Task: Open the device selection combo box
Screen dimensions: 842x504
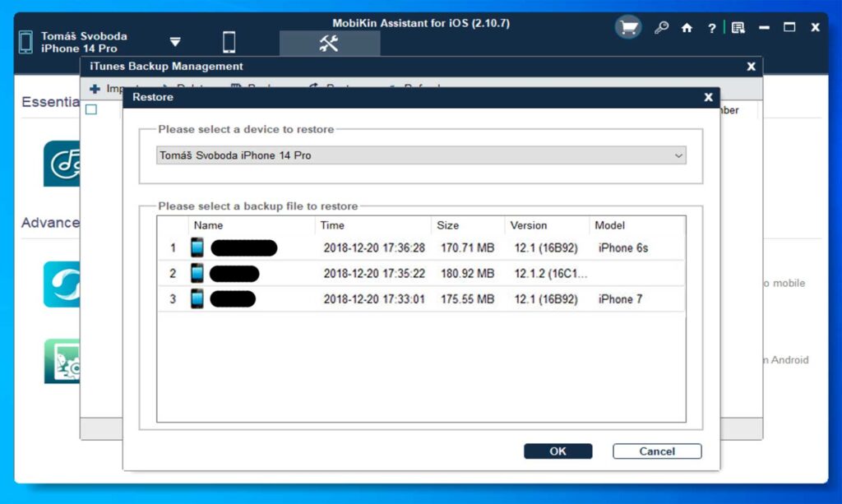Action: coord(421,155)
